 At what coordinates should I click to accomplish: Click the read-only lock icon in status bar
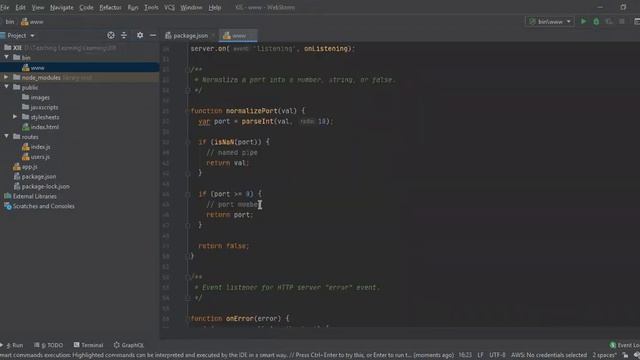pos(625,355)
